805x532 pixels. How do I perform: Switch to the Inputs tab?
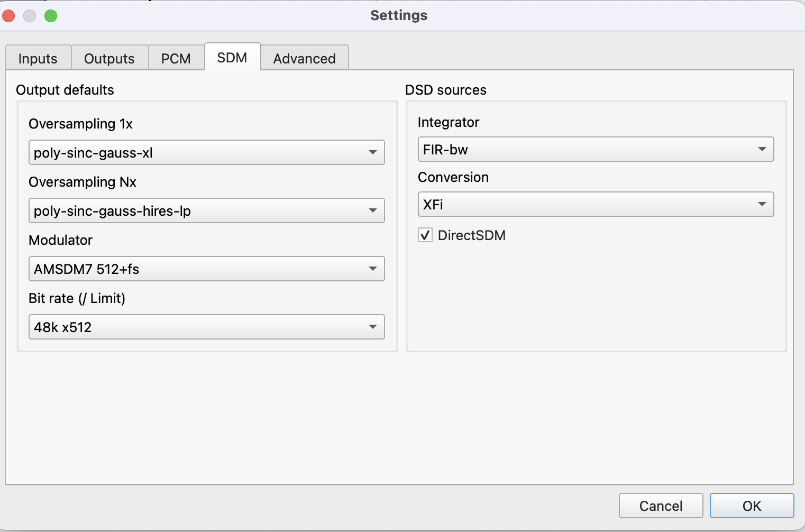[38, 58]
